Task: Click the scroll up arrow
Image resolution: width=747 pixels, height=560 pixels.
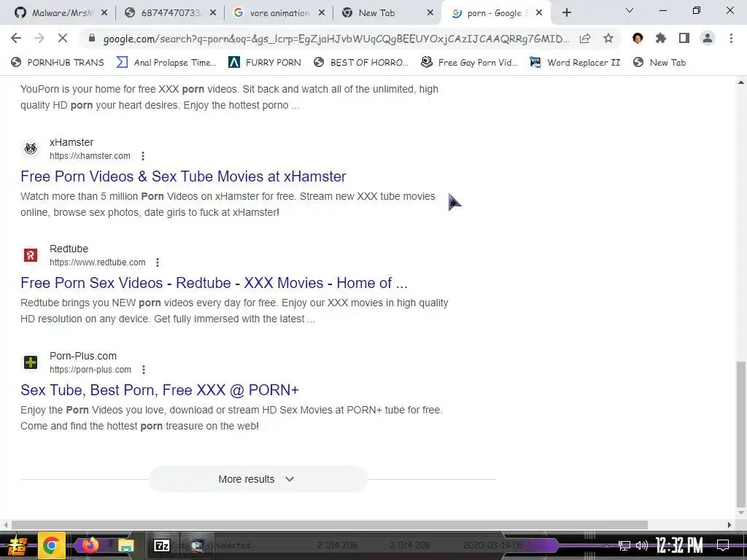Action: pyautogui.click(x=741, y=83)
